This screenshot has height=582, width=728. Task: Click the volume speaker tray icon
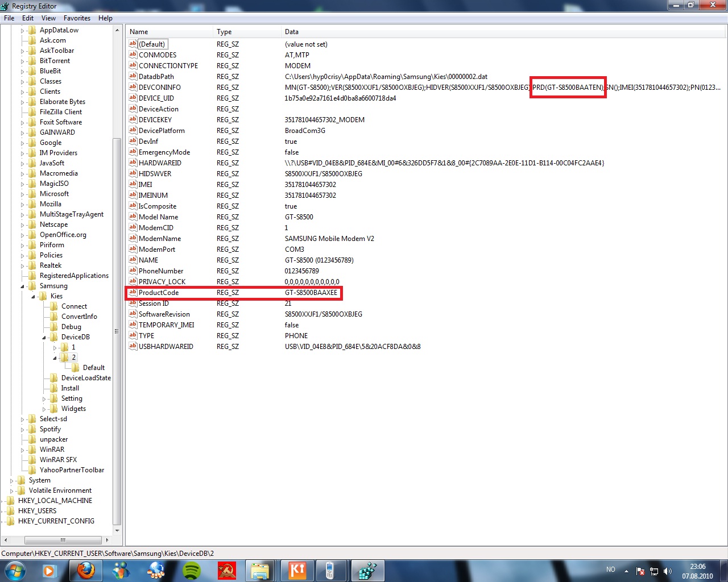[x=668, y=571]
